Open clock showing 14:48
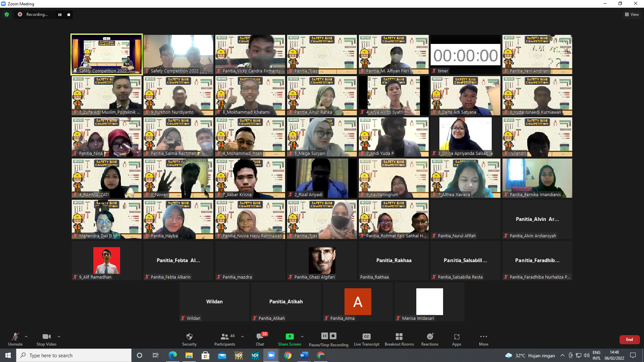The width and height of the screenshot is (644, 362). coord(614,355)
